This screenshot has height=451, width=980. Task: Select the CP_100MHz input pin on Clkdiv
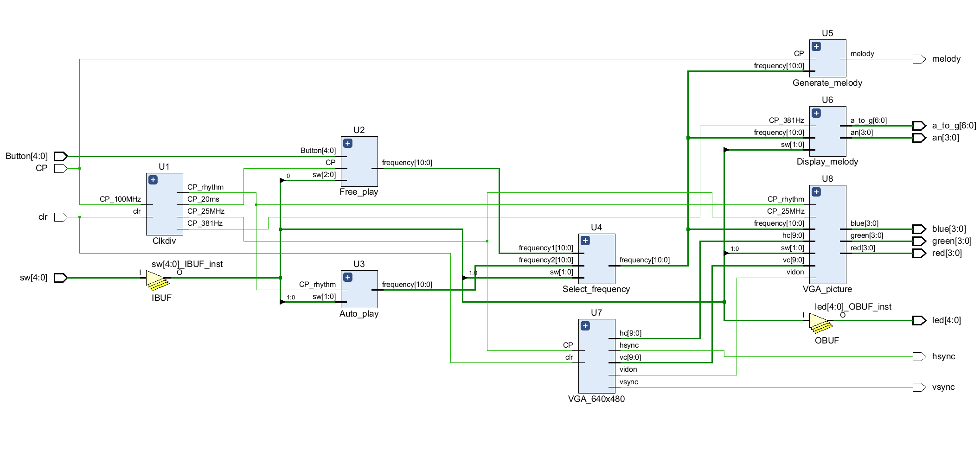point(120,199)
